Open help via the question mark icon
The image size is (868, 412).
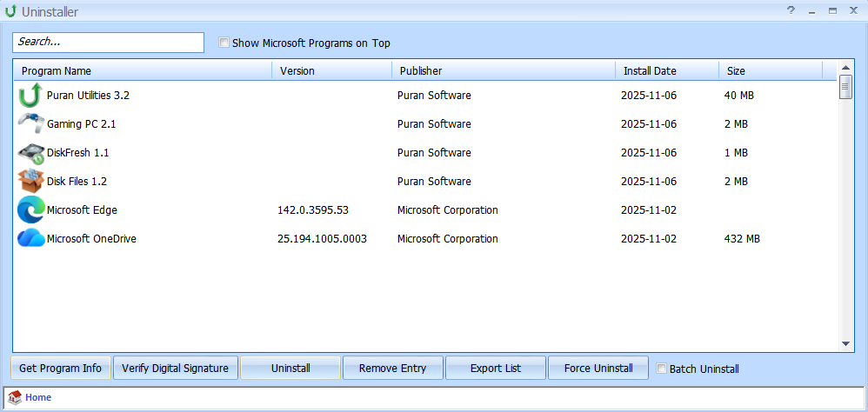point(791,10)
